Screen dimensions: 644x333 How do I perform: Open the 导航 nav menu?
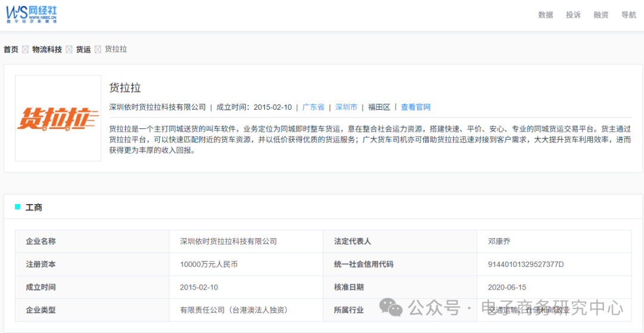point(629,15)
